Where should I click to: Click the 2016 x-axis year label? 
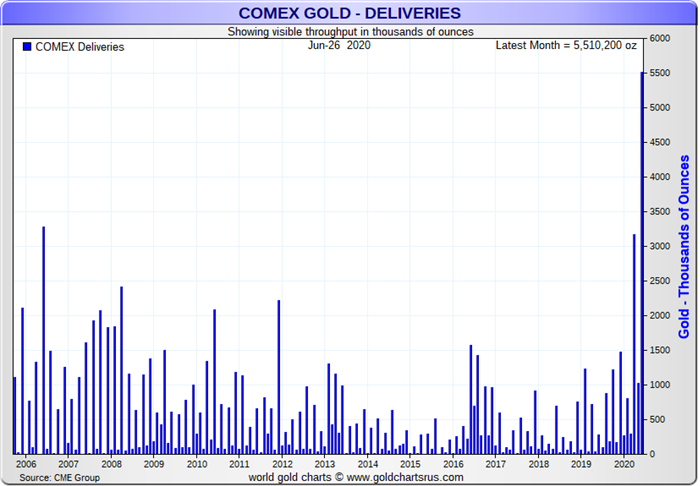[x=453, y=464]
